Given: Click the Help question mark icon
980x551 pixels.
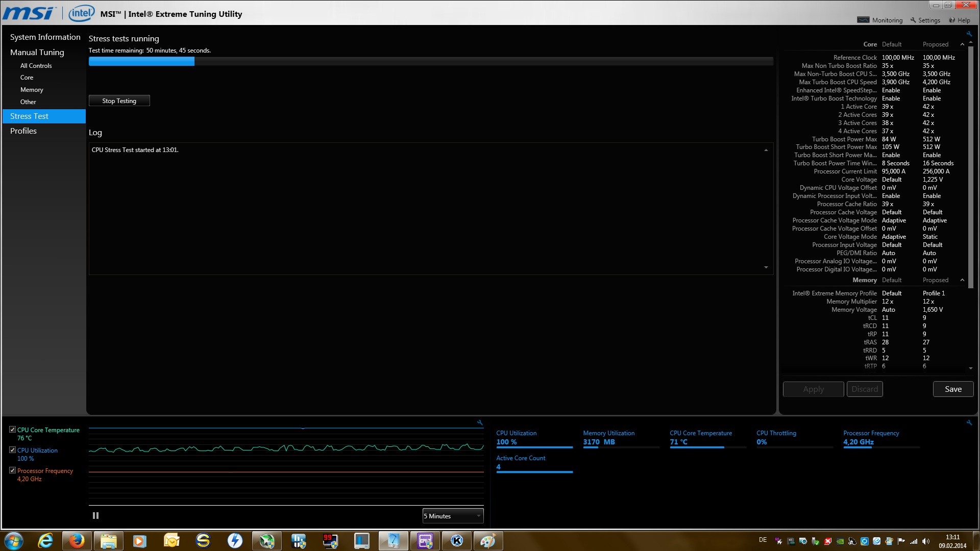Looking at the screenshot, I should tap(952, 20).
